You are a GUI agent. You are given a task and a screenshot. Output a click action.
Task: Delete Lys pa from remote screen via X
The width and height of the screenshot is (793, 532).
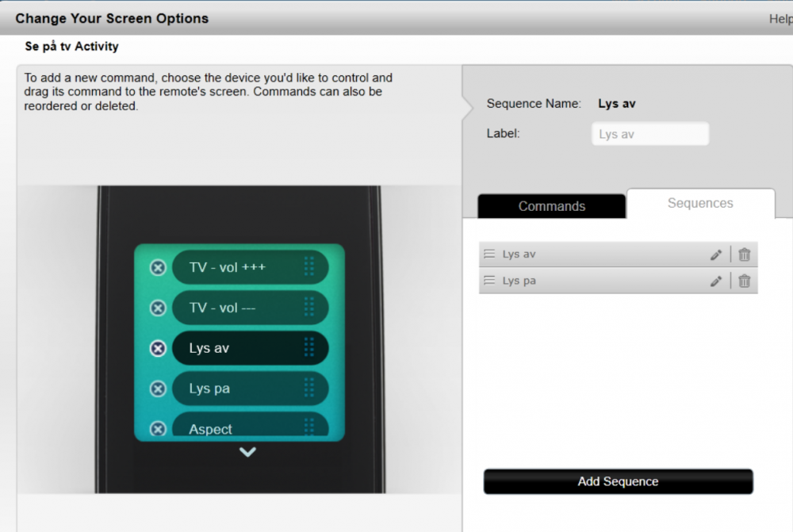point(158,388)
